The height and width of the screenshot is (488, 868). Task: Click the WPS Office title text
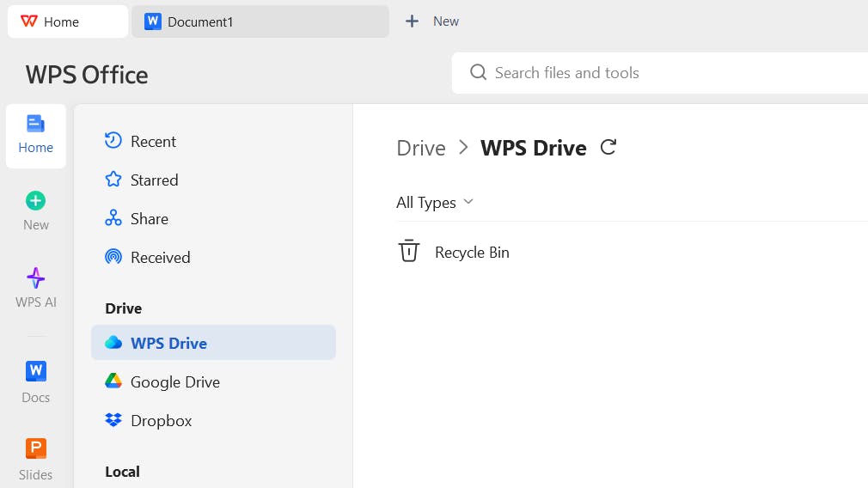pyautogui.click(x=87, y=75)
